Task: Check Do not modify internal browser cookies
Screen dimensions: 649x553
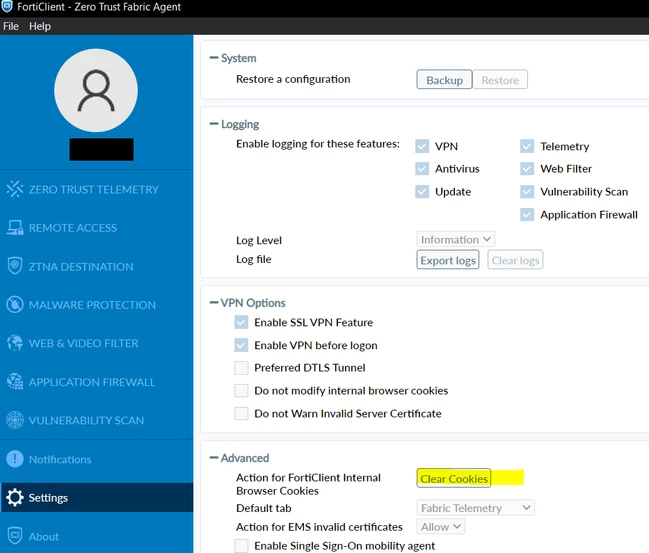Action: (x=241, y=390)
